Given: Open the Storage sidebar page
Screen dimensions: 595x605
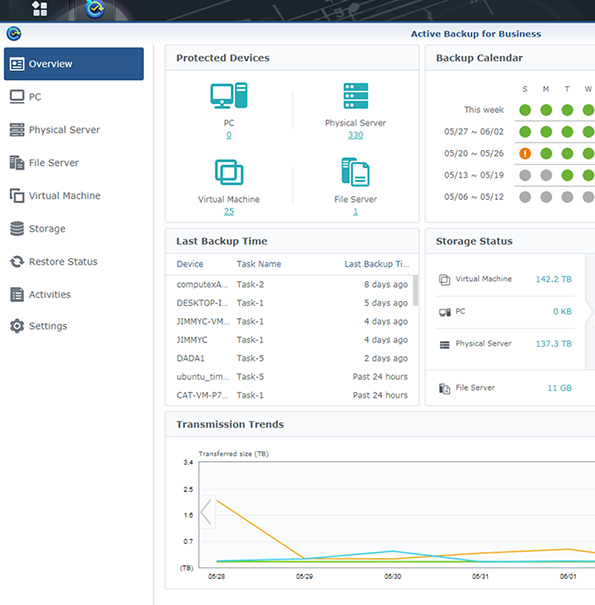Looking at the screenshot, I should (x=74, y=228).
